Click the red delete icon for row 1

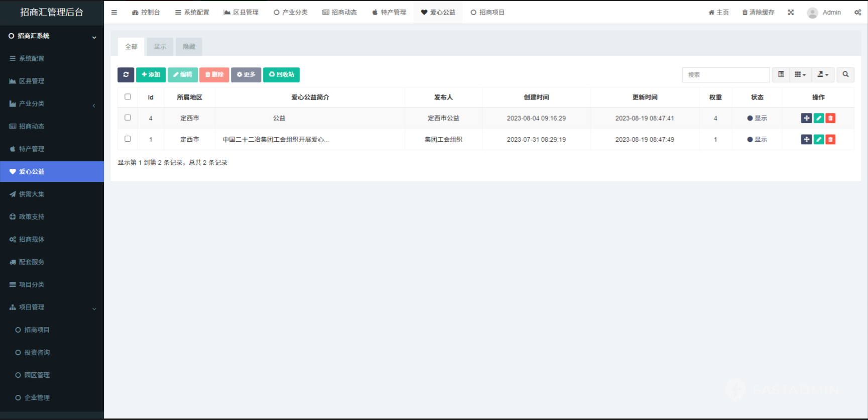[830, 139]
